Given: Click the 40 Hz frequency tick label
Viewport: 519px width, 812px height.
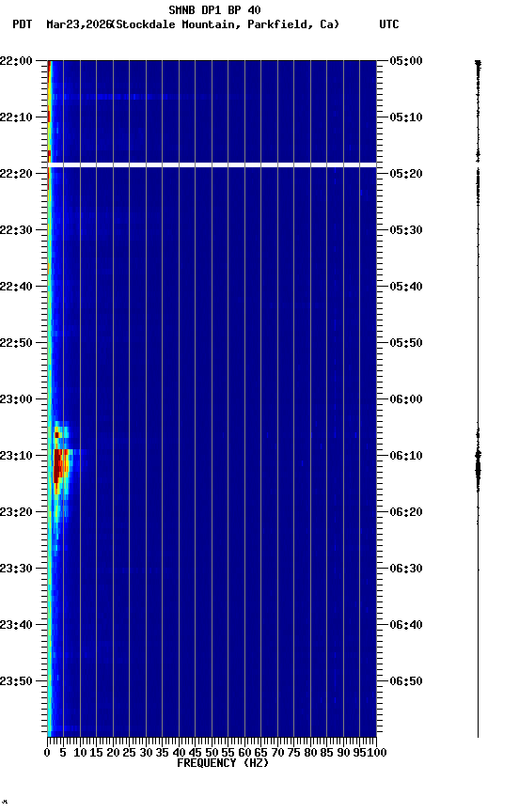Looking at the screenshot, I should pos(179,754).
